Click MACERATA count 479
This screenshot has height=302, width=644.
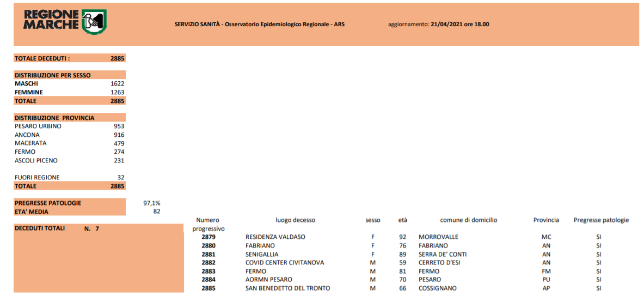point(119,143)
